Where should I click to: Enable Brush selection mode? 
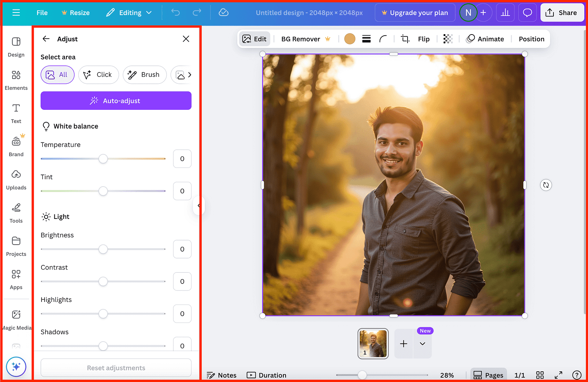click(x=144, y=75)
